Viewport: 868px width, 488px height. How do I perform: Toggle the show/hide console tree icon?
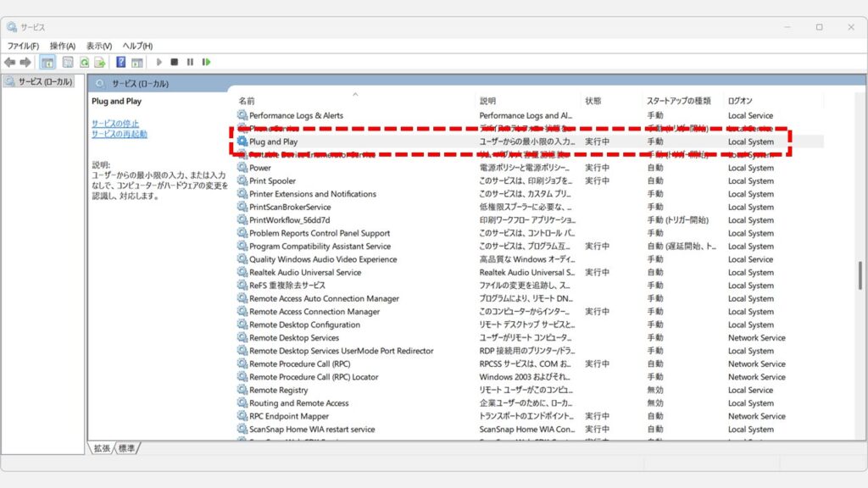point(47,63)
